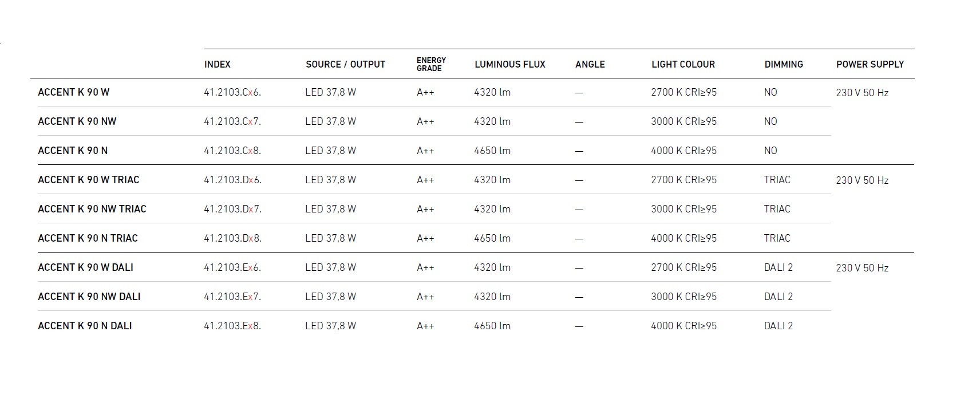Click the LUMINOUS FLUX header
The image size is (980, 414).
(509, 64)
